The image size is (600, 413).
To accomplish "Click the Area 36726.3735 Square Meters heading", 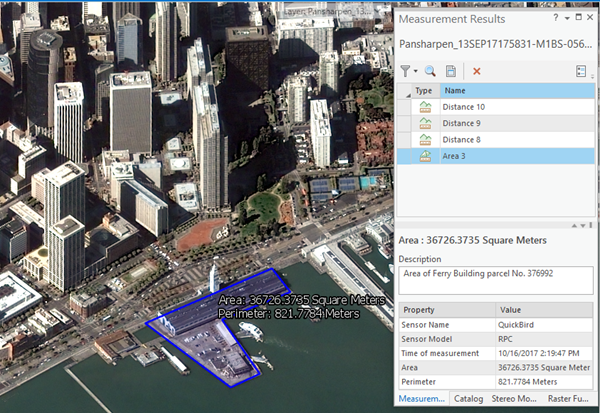I will click(x=473, y=240).
